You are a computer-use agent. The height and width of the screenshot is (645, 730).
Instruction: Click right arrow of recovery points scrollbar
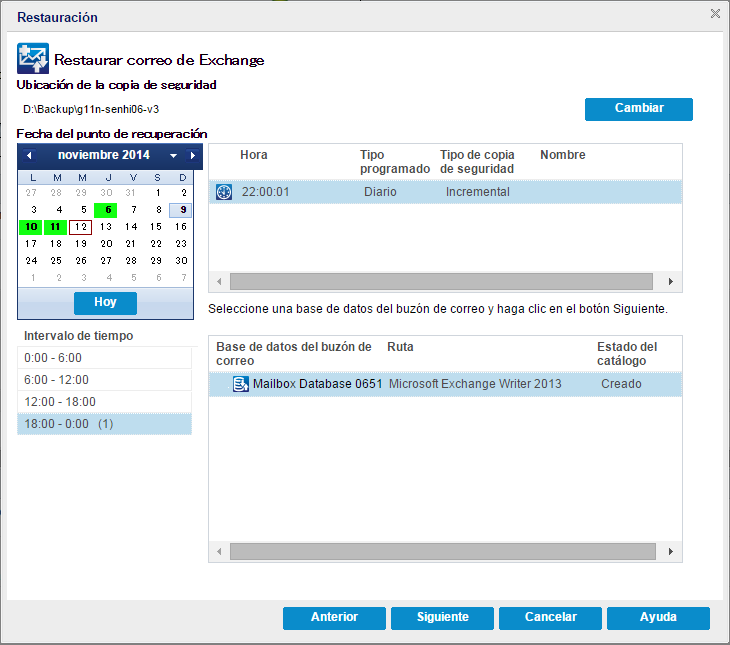(x=670, y=282)
